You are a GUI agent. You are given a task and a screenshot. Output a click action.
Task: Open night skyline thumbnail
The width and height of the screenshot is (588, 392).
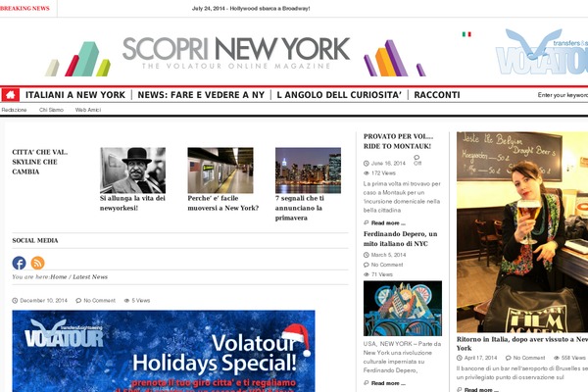tap(308, 171)
